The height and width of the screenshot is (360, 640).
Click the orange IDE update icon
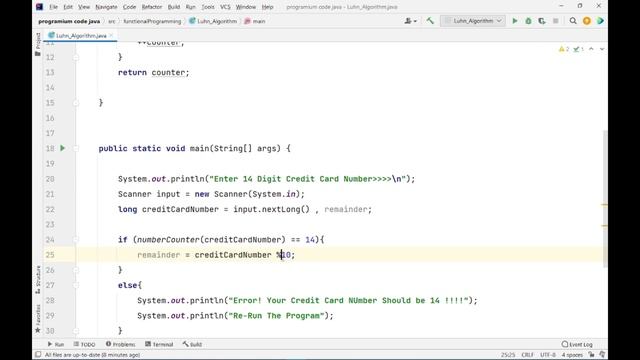pos(587,21)
